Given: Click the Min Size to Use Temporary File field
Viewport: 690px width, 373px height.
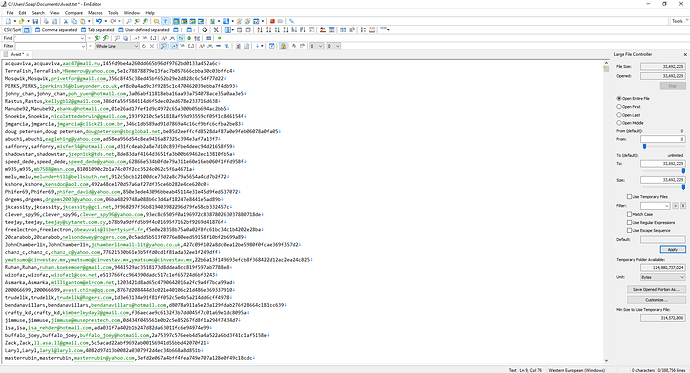Looking at the screenshot, I should [662, 318].
